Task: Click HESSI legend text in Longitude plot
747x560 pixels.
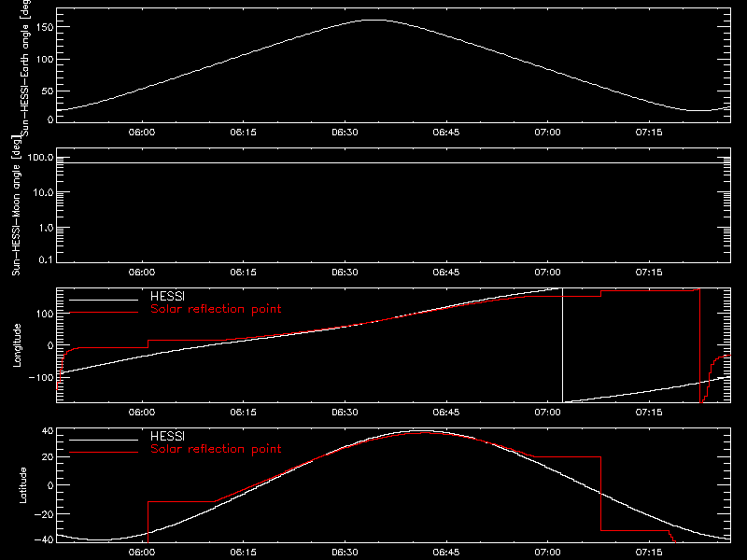Action: (x=167, y=296)
